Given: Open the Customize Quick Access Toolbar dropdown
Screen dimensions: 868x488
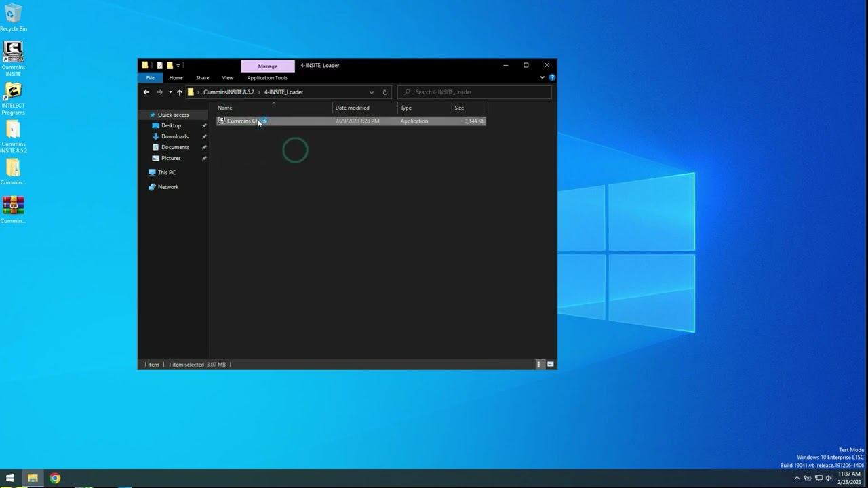Looking at the screenshot, I should pos(178,66).
